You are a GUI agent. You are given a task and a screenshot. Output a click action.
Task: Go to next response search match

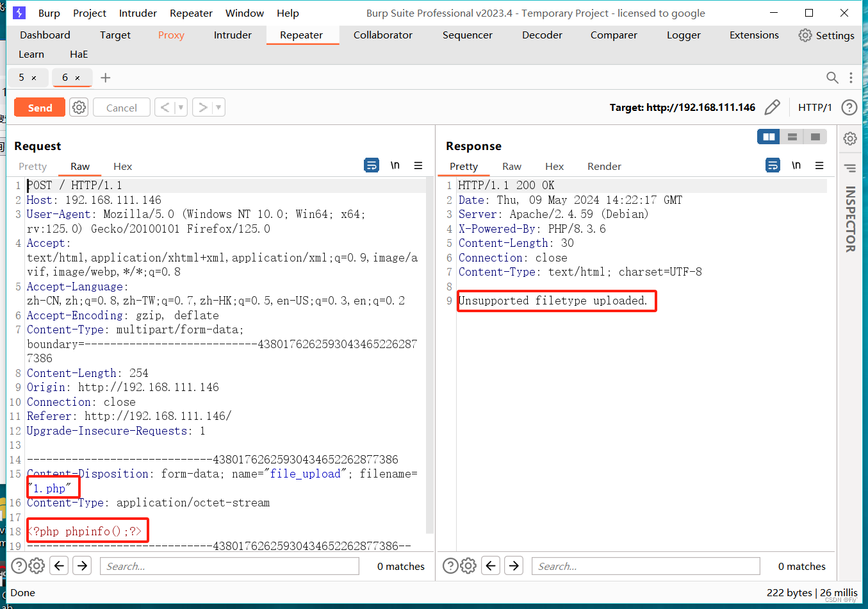click(514, 565)
